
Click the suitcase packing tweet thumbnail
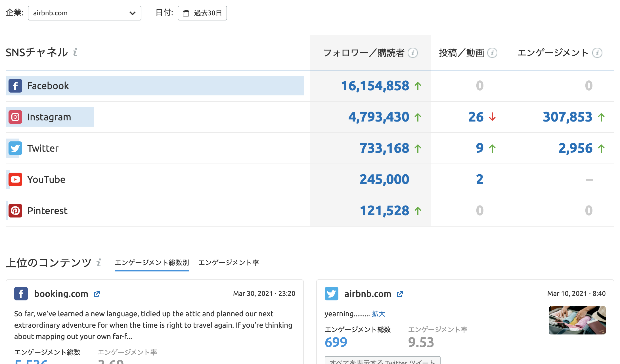[x=577, y=320]
